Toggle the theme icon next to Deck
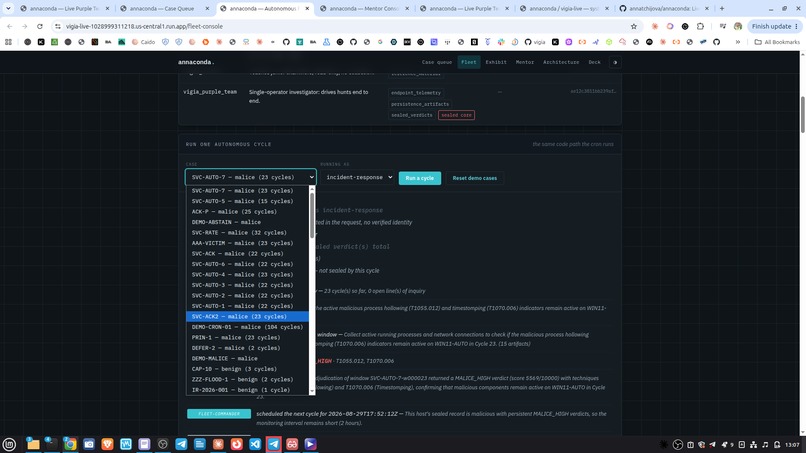Viewport: 806px width, 453px height. 615,62
